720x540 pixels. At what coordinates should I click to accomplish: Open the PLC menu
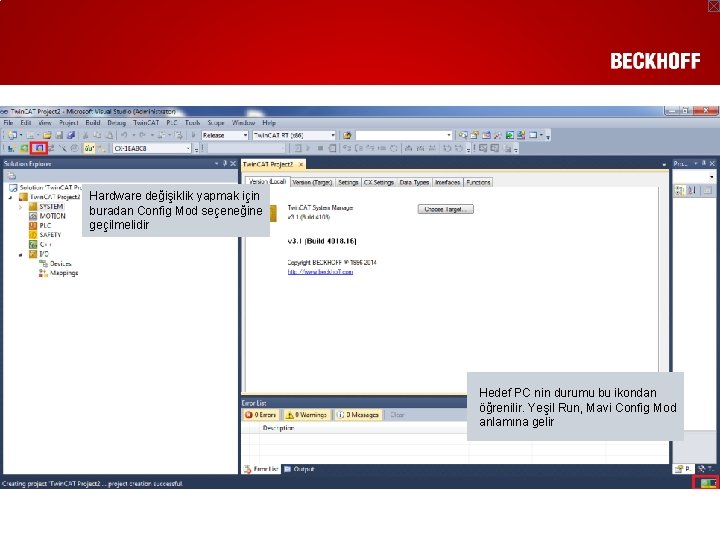172,123
